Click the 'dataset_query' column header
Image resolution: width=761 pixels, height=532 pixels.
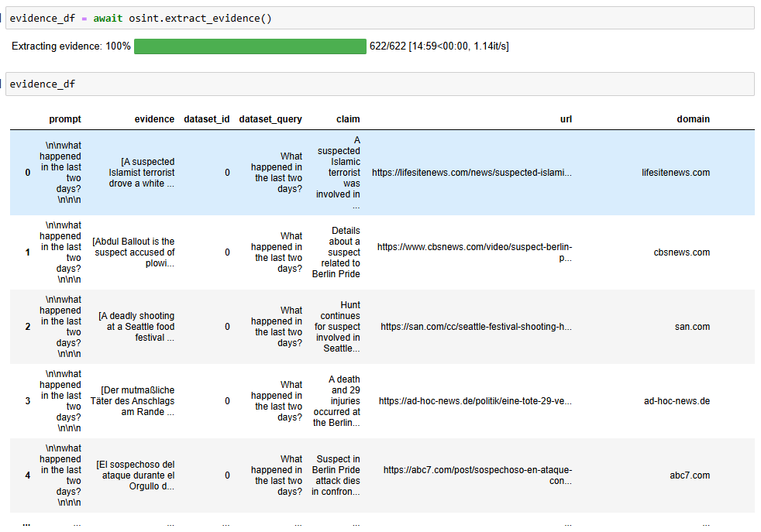point(270,119)
